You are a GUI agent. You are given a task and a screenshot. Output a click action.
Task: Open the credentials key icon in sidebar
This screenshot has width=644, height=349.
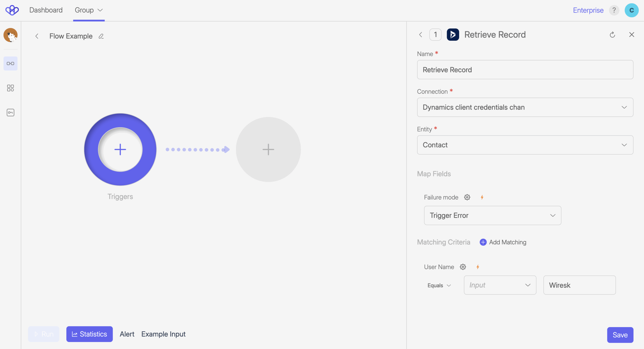[x=10, y=112]
